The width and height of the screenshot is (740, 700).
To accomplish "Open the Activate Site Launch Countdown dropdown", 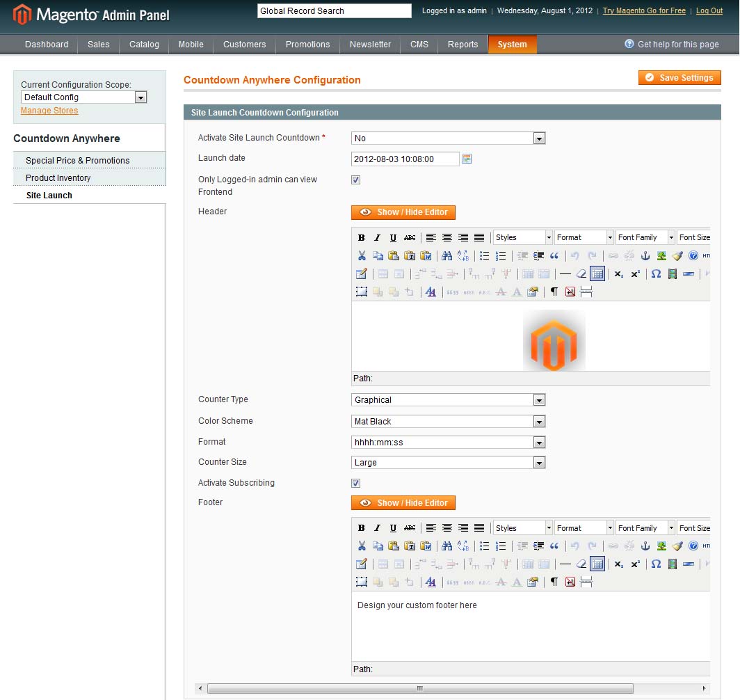I will coord(449,138).
